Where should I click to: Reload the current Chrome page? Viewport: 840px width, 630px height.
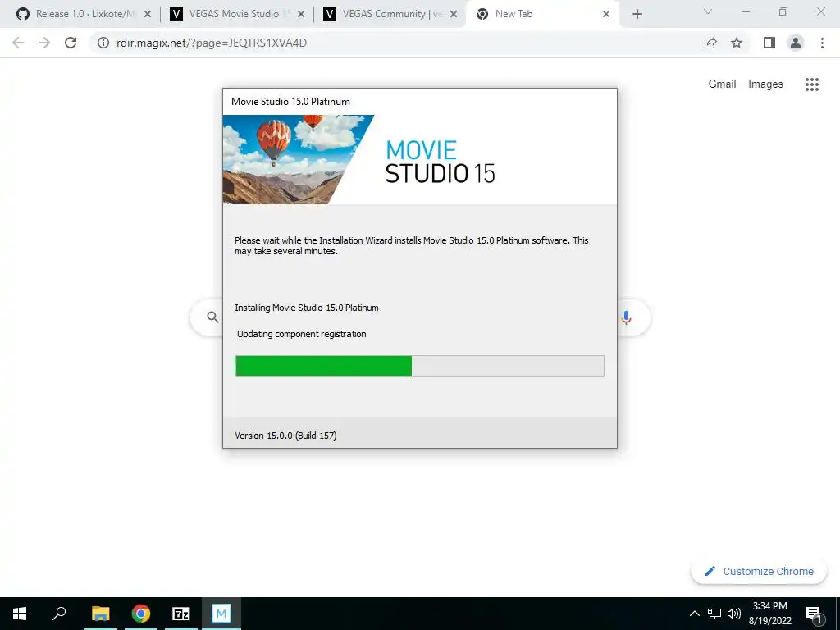[71, 43]
